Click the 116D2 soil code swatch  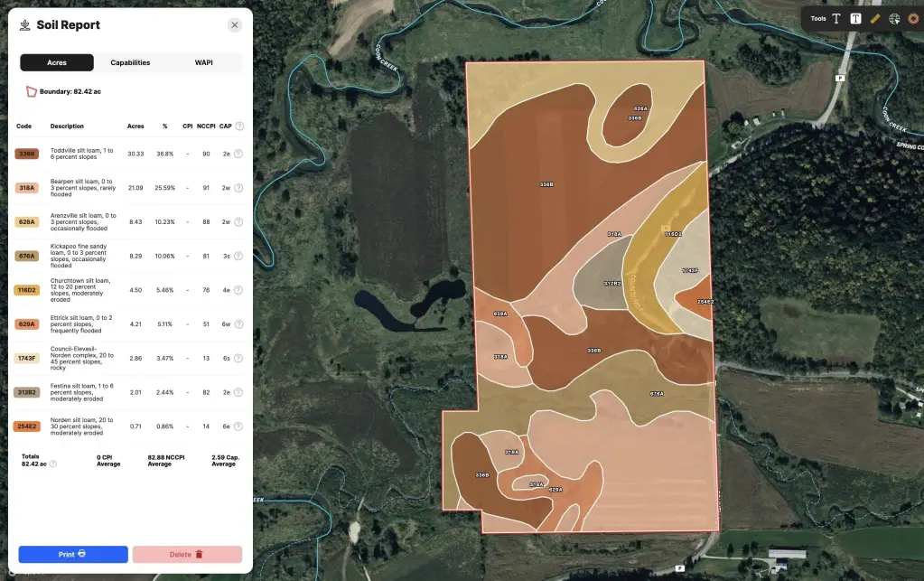pyautogui.click(x=26, y=290)
